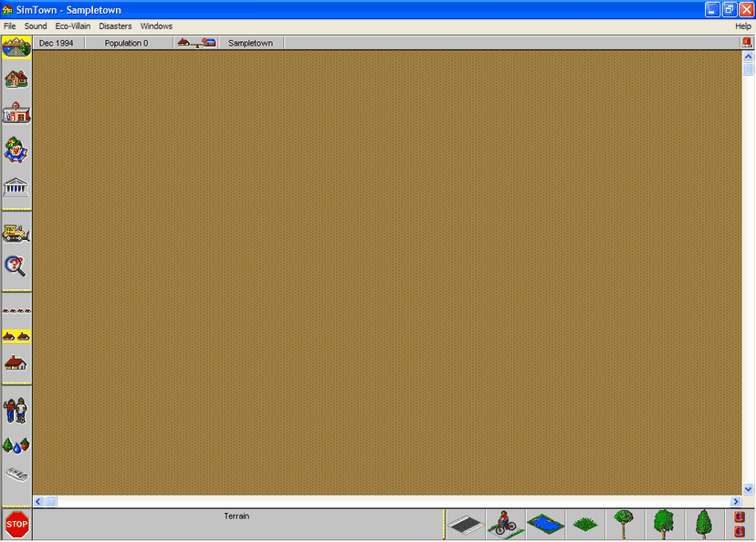
Task: Choose the thin fruit tree tile
Action: 624,524
